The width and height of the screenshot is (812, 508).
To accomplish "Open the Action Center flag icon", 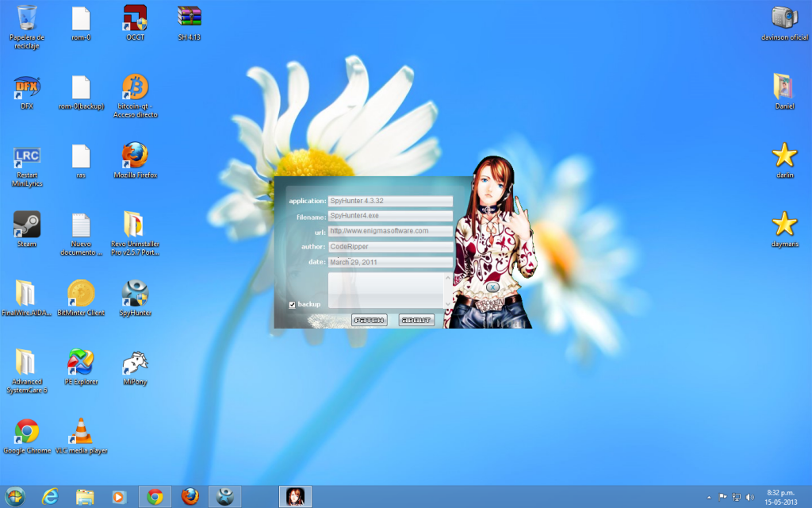I will point(722,497).
